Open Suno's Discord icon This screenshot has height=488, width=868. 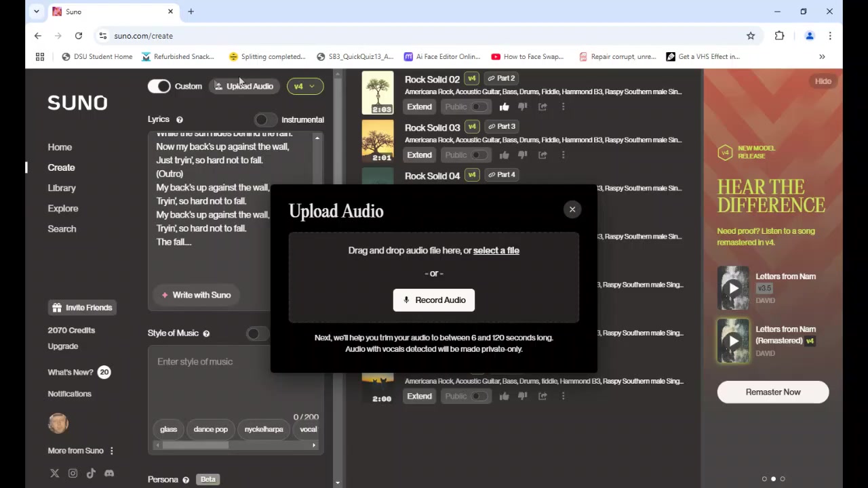click(x=109, y=473)
